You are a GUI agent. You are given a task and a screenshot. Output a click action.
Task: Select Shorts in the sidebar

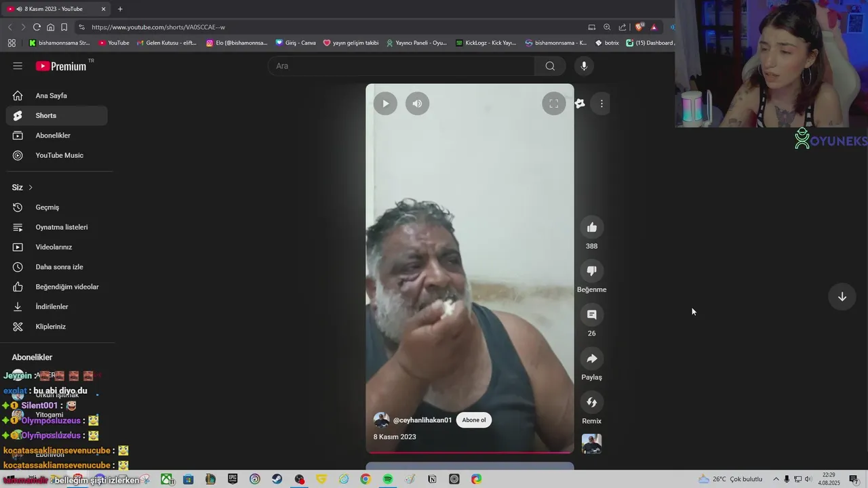57,115
